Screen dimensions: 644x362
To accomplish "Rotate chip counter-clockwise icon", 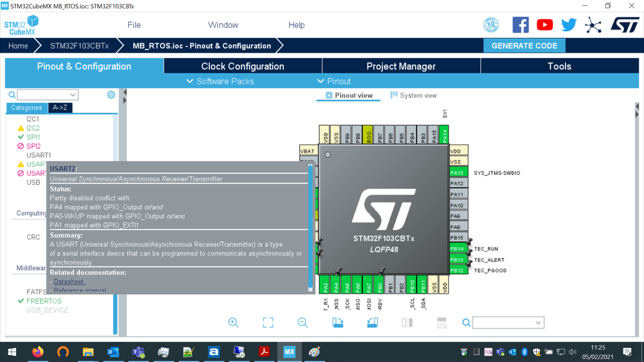I will point(373,323).
